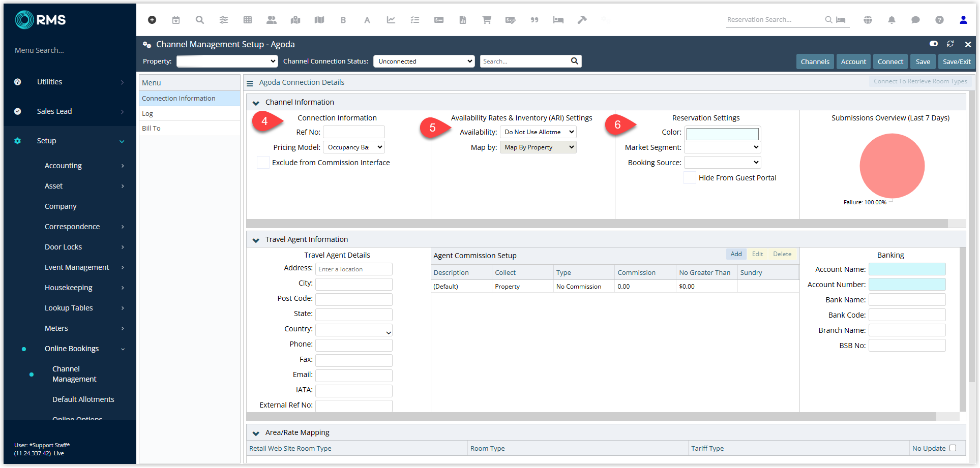Open Housekeeping in the Setup menu
This screenshot has width=980, height=468.
[70, 288]
